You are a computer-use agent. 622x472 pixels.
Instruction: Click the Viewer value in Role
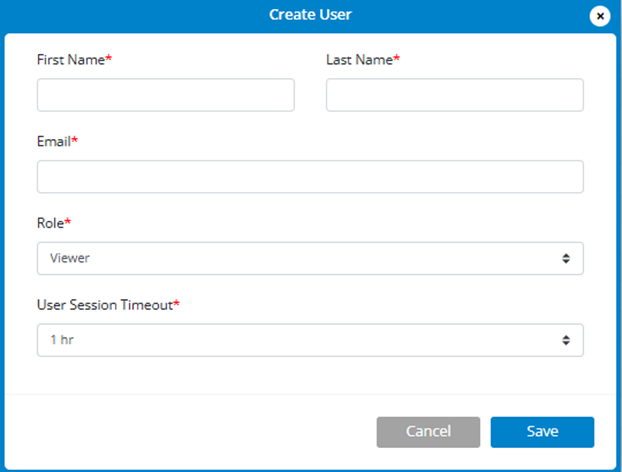(x=70, y=258)
